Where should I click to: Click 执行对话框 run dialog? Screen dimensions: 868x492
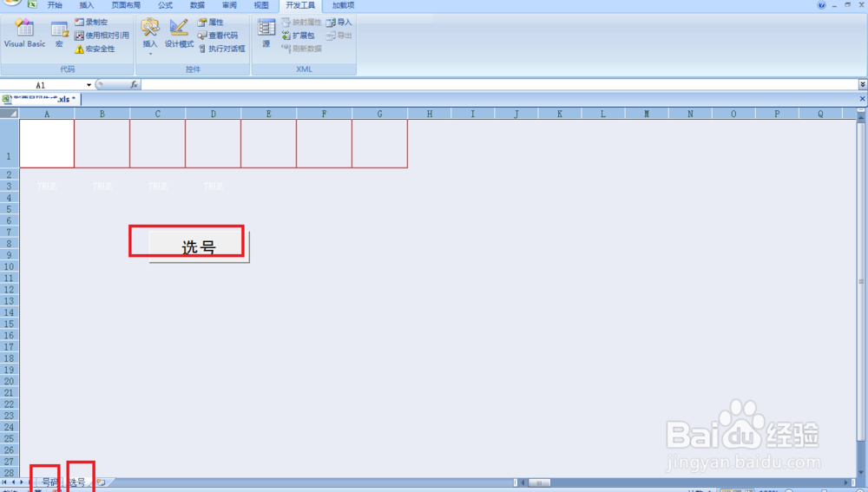coord(221,49)
